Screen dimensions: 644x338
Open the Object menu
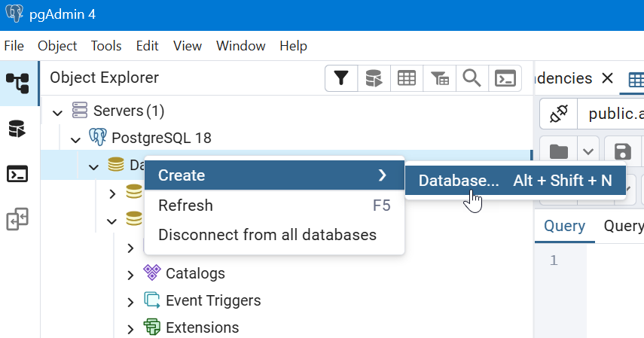pyautogui.click(x=57, y=46)
